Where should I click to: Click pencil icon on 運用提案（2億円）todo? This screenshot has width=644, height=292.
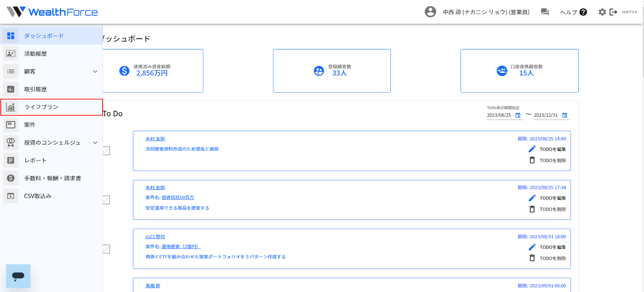click(532, 247)
